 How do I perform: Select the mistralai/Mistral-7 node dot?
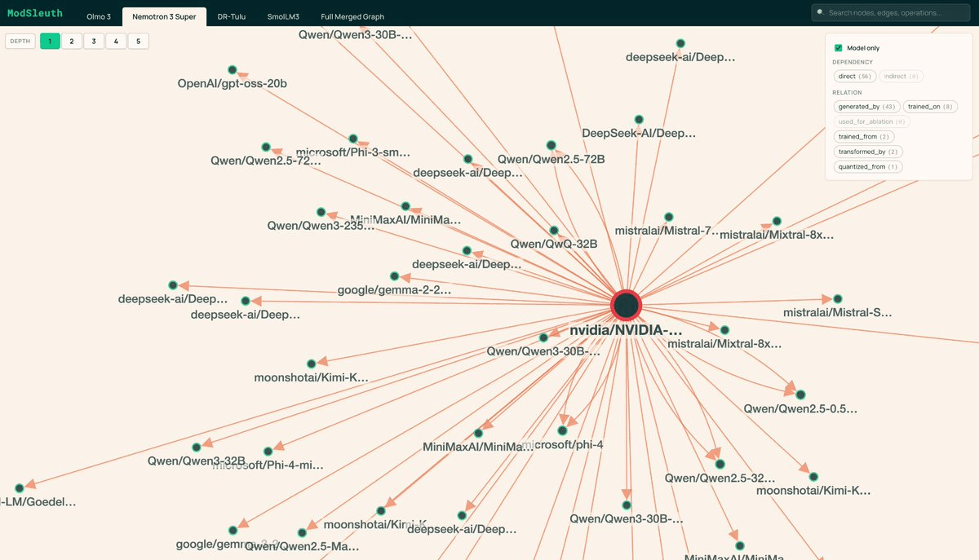pos(669,217)
